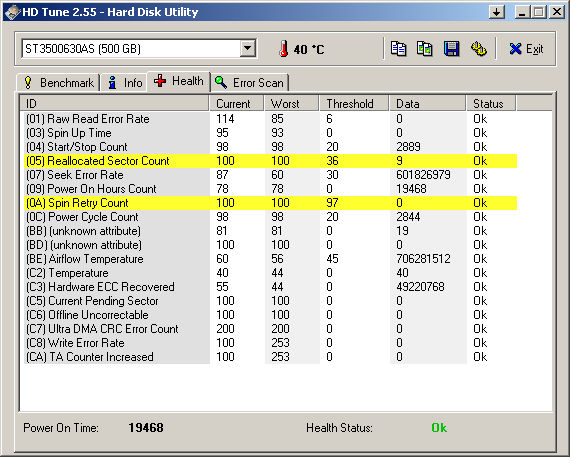Click the green Health Status Ok value
570x457 pixels.
(x=439, y=428)
